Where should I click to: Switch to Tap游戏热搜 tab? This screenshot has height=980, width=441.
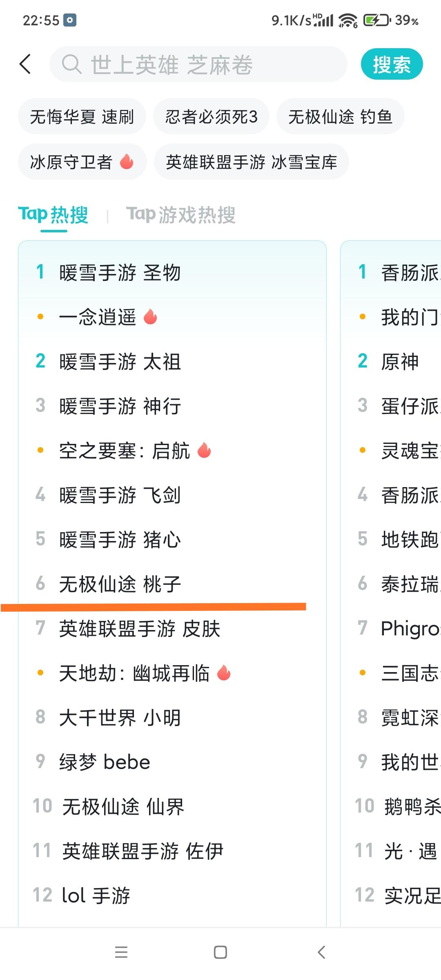click(181, 215)
